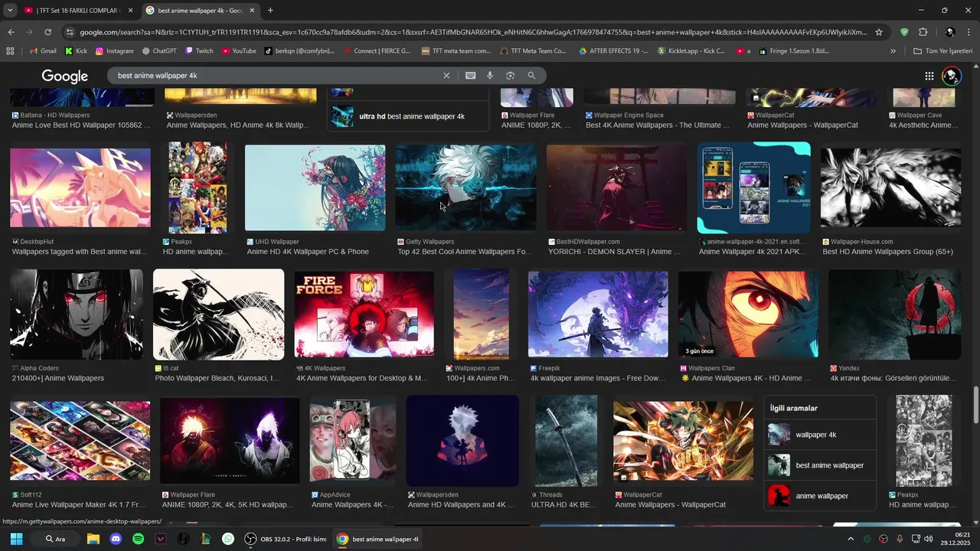Open the Twitch bookmark
This screenshot has height=551, width=980.
[x=199, y=51]
